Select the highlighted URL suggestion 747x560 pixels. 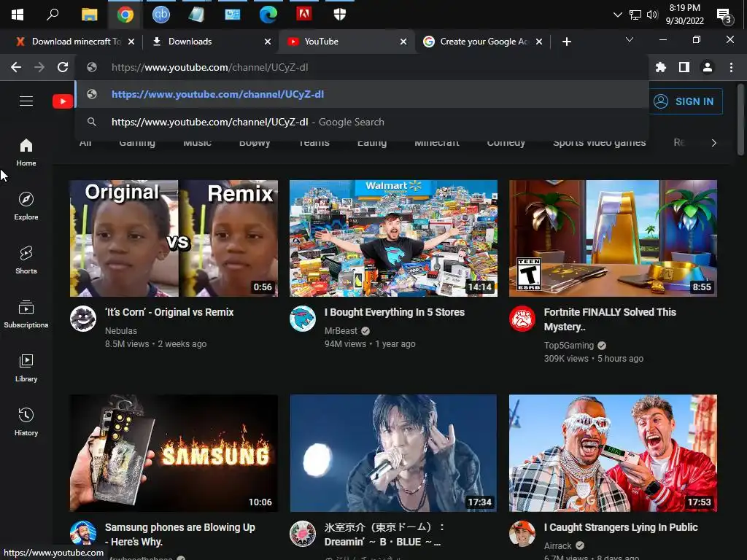tap(362, 94)
